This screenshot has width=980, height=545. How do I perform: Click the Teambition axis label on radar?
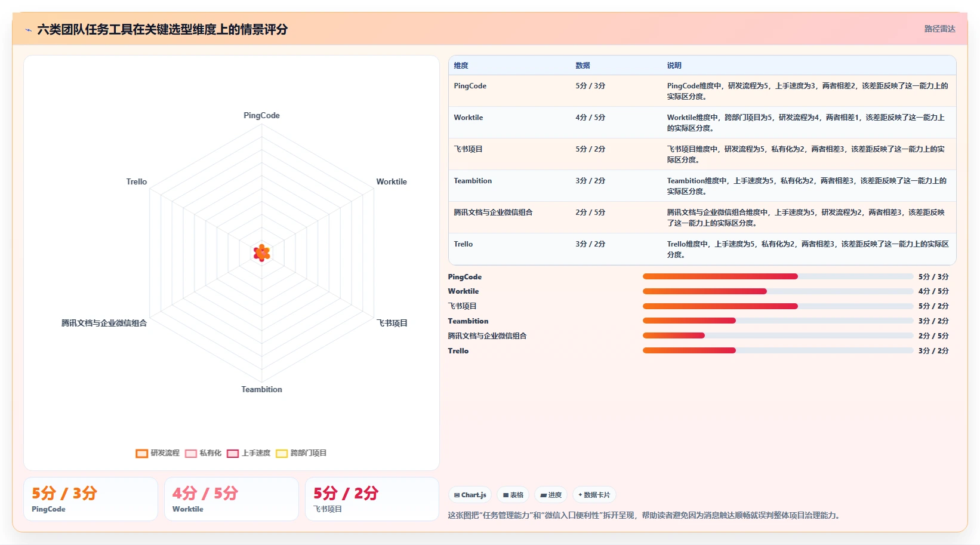coord(261,389)
